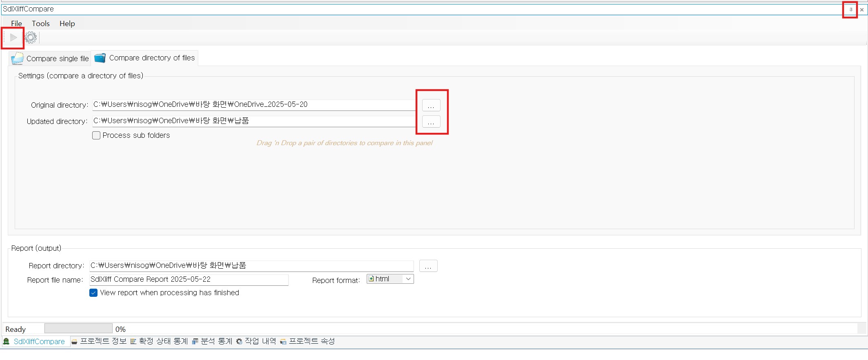
Task: Click the Original directory path field
Action: 254,105
